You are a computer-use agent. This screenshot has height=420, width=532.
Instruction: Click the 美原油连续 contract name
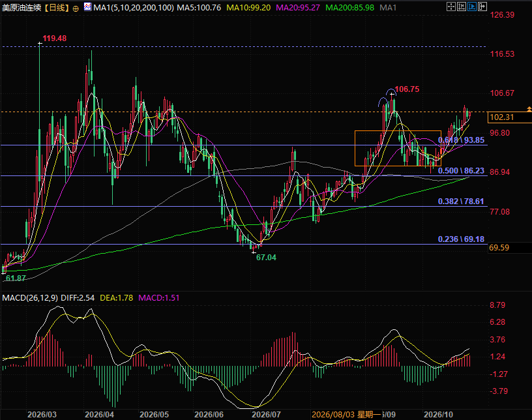click(22, 7)
